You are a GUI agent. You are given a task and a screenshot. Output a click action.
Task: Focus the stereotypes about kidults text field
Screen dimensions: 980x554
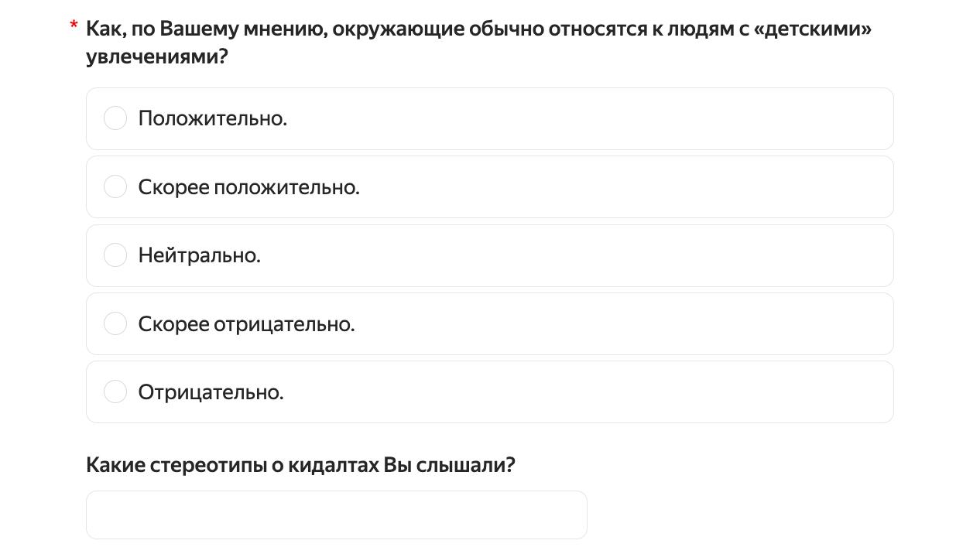(x=337, y=515)
